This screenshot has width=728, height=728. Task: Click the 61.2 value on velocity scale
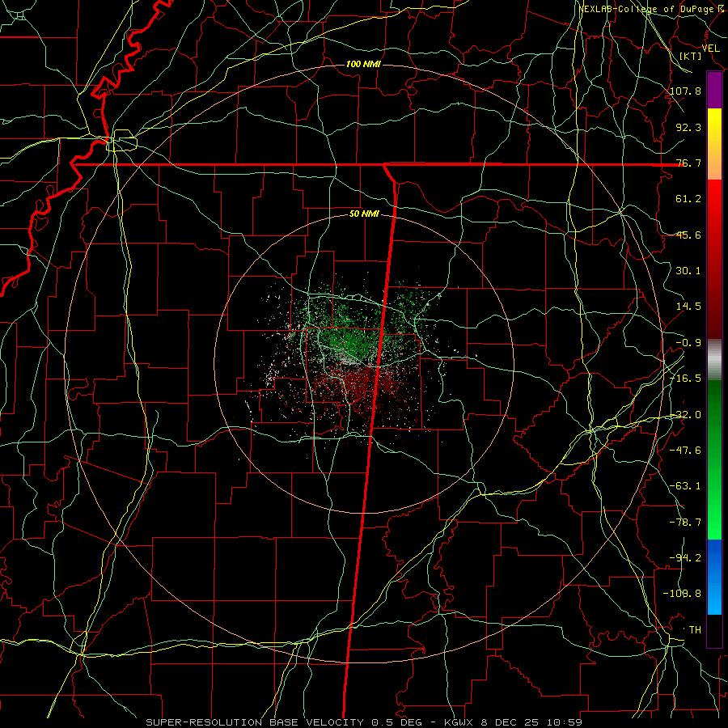688,199
